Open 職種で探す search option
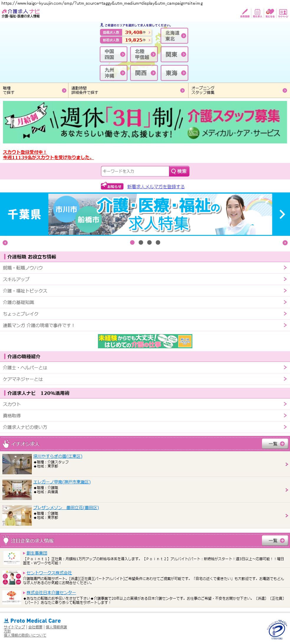The height and width of the screenshot is (644, 290). click(34, 90)
